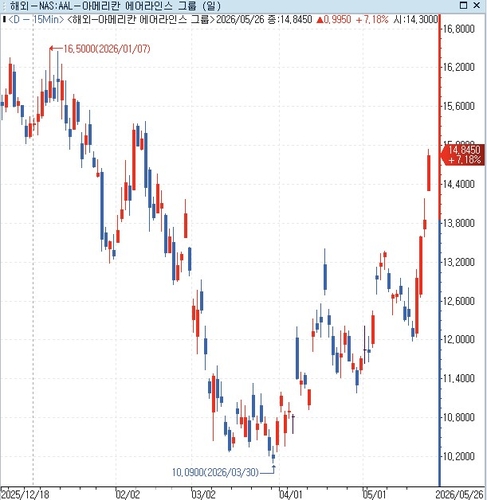Close the AAL chart window
This screenshot has height=500, width=487.
pos(477,5)
